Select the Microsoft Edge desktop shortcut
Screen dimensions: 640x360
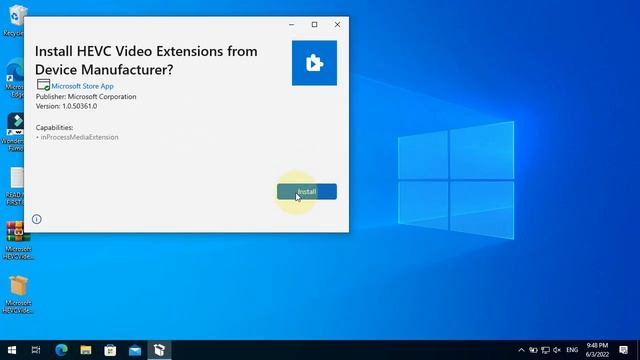point(14,78)
